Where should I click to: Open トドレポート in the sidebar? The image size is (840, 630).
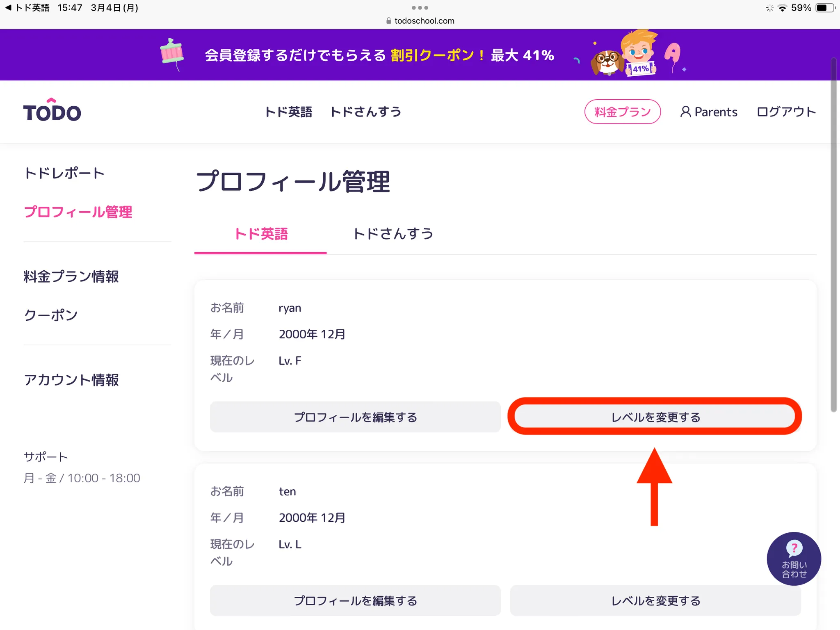click(64, 173)
